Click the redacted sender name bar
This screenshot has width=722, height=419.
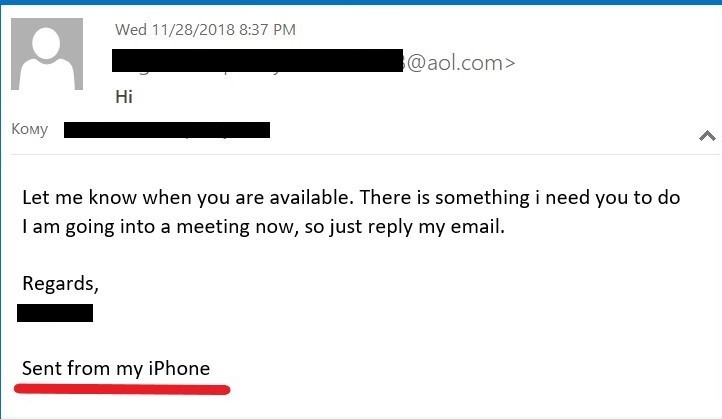[257, 60]
